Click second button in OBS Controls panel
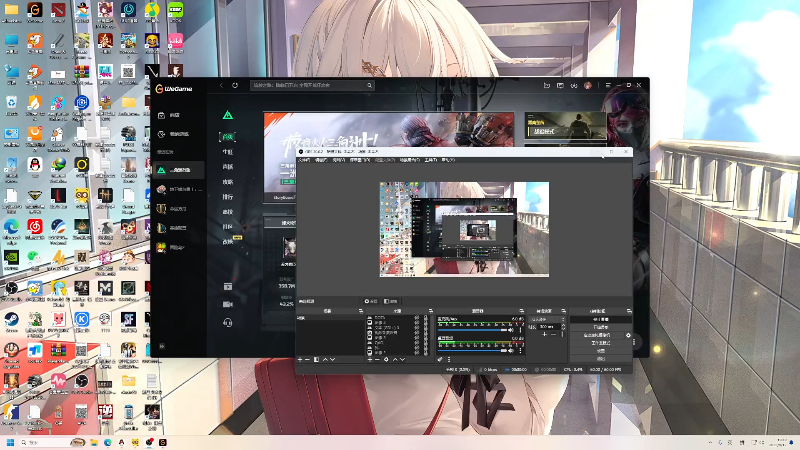This screenshot has width=800, height=450. coord(601,327)
